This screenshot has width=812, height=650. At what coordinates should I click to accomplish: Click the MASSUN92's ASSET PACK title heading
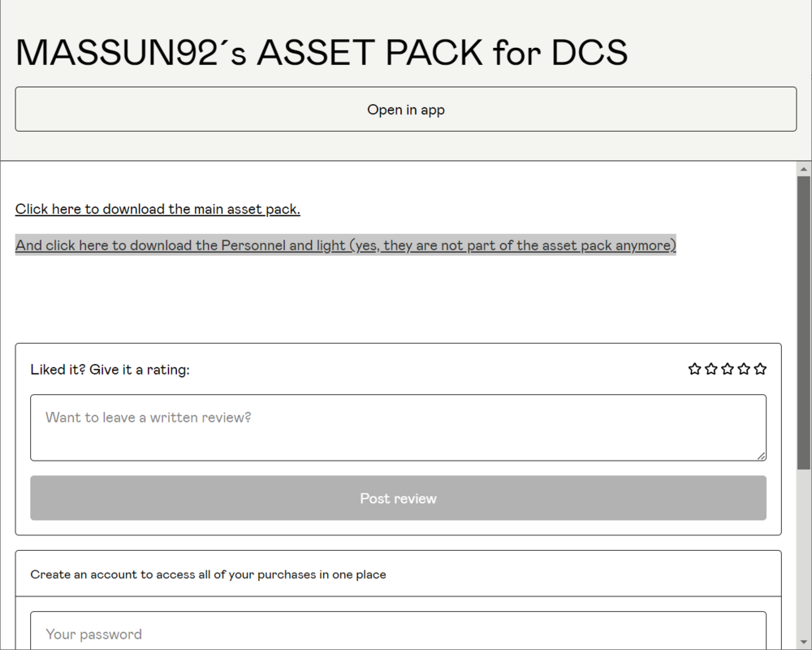point(322,53)
